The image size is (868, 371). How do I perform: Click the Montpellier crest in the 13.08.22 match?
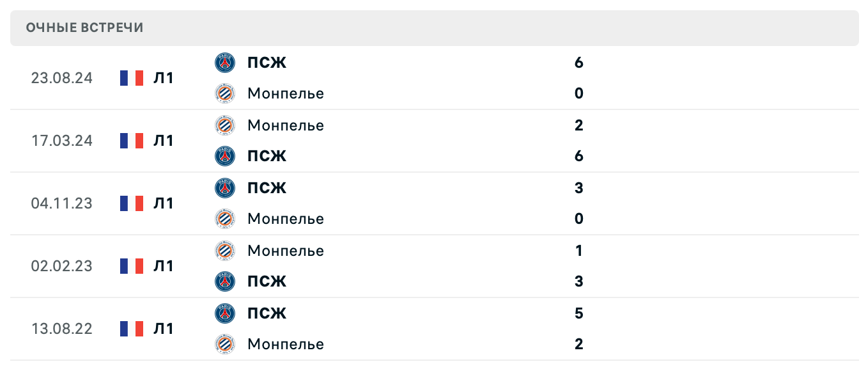[225, 344]
